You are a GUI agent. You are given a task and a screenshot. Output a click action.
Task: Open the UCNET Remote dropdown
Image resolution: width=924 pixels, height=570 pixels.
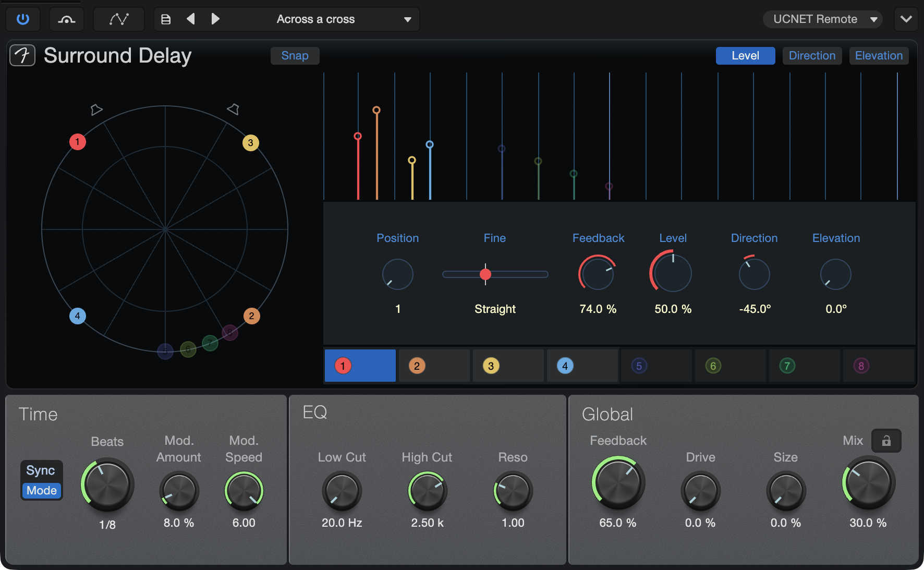822,19
